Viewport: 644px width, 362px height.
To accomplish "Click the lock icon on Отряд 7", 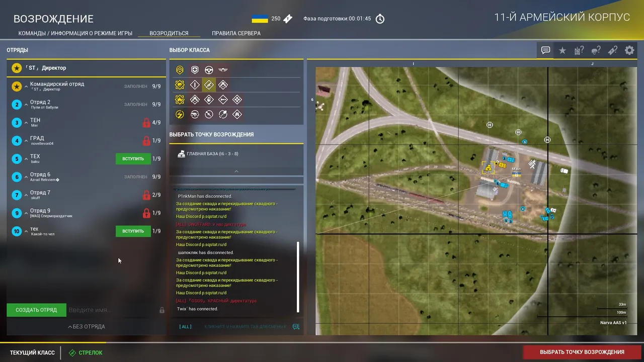I will (146, 195).
